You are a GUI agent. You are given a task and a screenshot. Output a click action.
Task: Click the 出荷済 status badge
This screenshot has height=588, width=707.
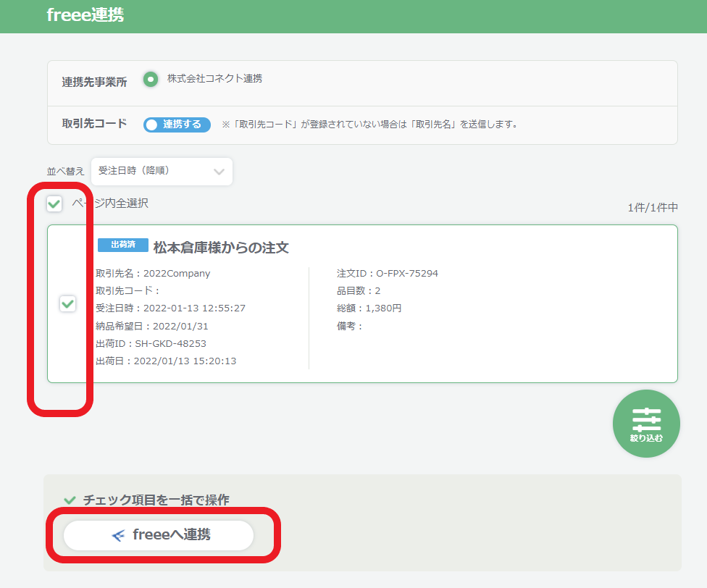pyautogui.click(x=123, y=245)
